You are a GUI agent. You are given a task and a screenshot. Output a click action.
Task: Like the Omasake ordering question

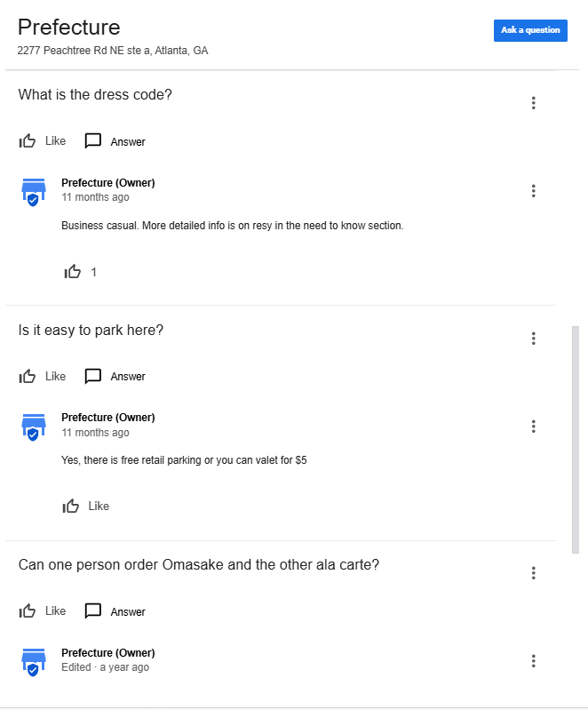(43, 611)
